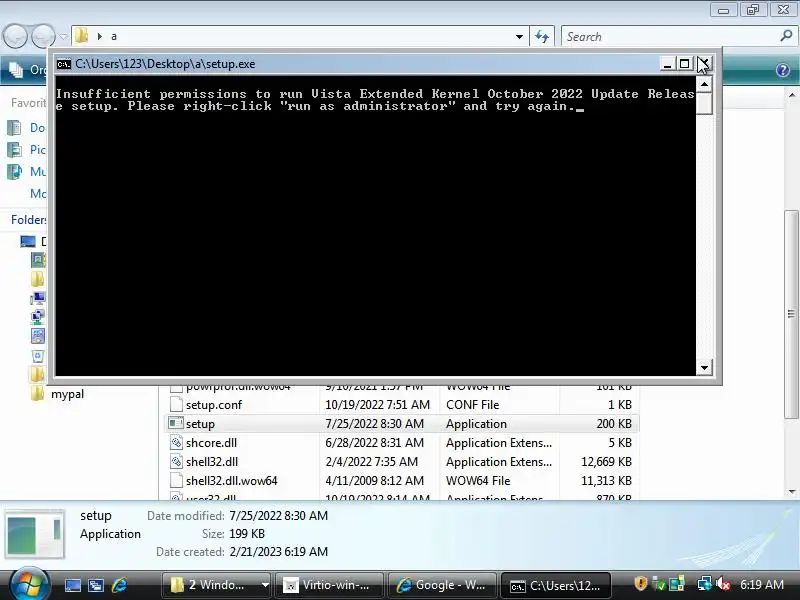
Task: Click the console vertical scrollbar thumb
Action: pos(704,104)
